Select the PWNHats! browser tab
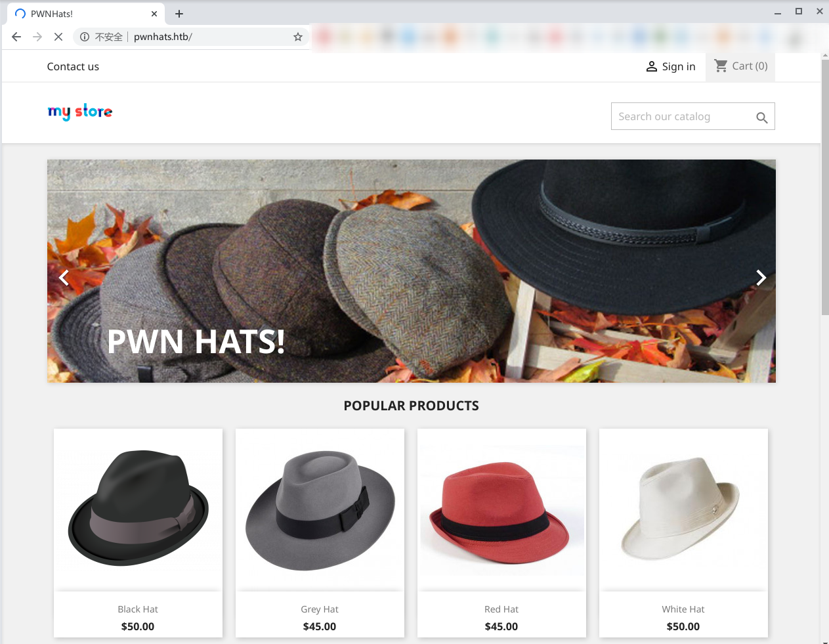 click(79, 14)
